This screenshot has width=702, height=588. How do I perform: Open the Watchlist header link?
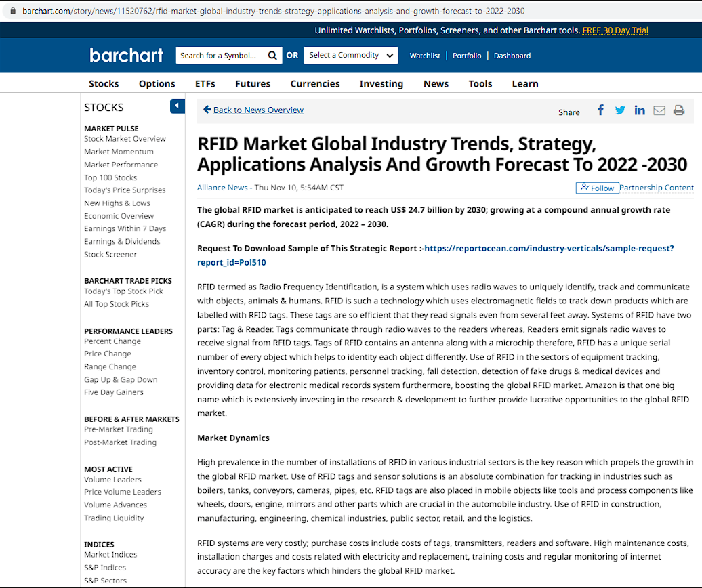click(x=425, y=56)
